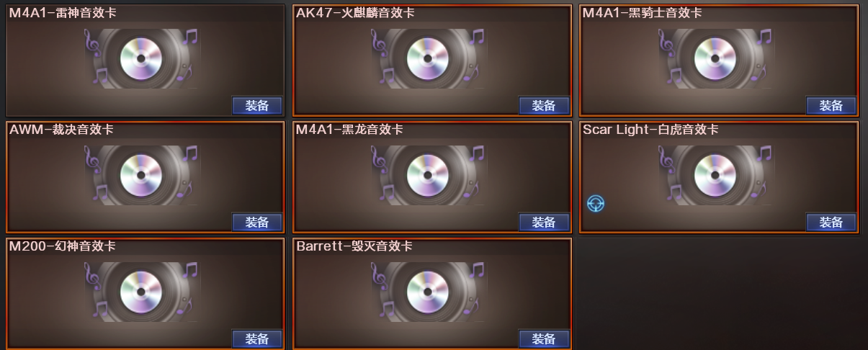Click the M200-幻神音效卡 disc icon
This screenshot has width=868, height=350.
[x=141, y=292]
